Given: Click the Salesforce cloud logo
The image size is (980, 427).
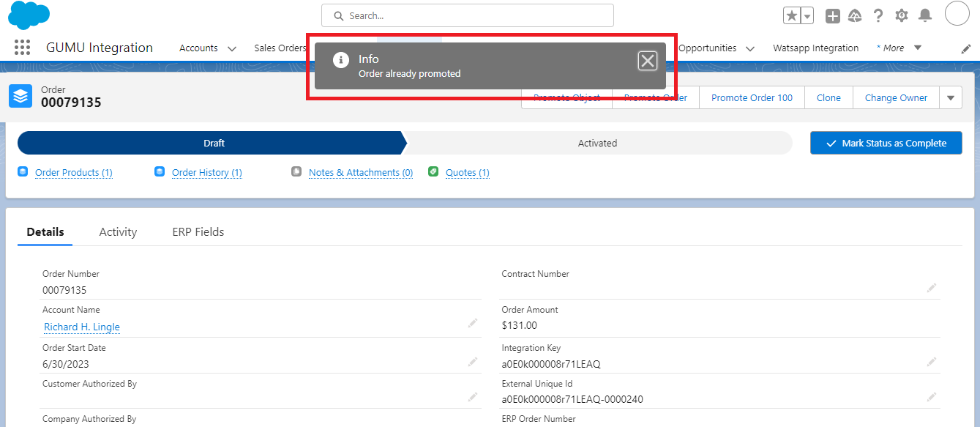Looking at the screenshot, I should [x=29, y=15].
